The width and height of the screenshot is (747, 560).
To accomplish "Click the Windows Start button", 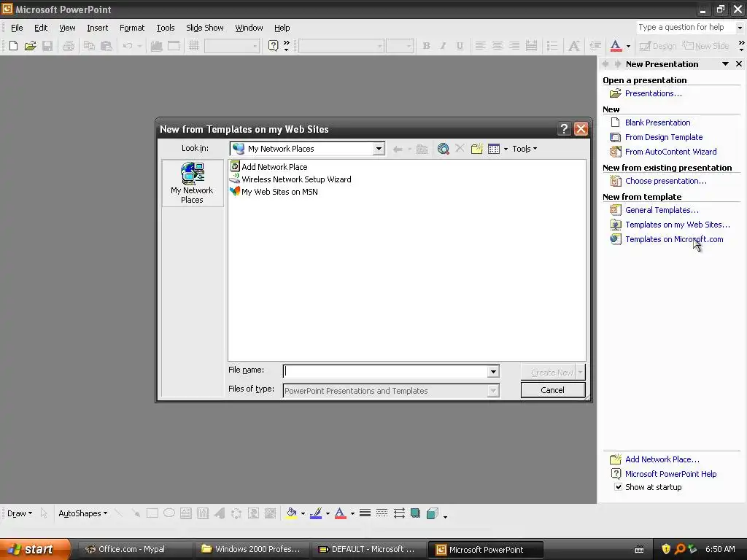I will [35, 549].
